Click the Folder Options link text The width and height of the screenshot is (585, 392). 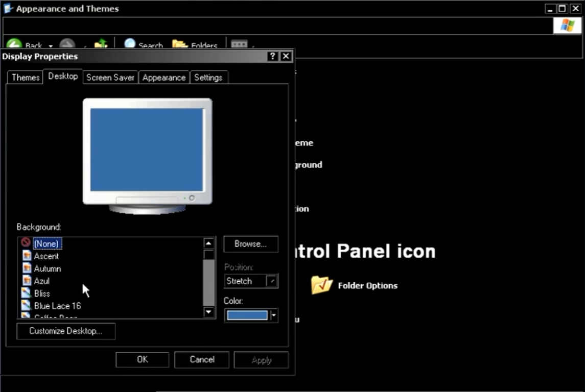367,285
